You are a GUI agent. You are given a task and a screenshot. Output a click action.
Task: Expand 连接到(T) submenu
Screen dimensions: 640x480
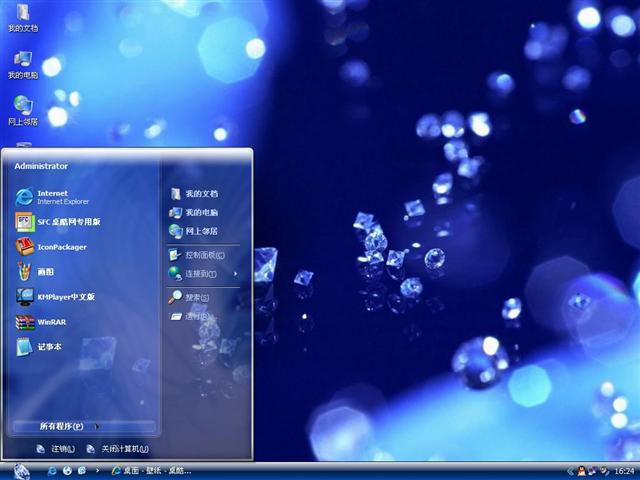[x=203, y=273]
